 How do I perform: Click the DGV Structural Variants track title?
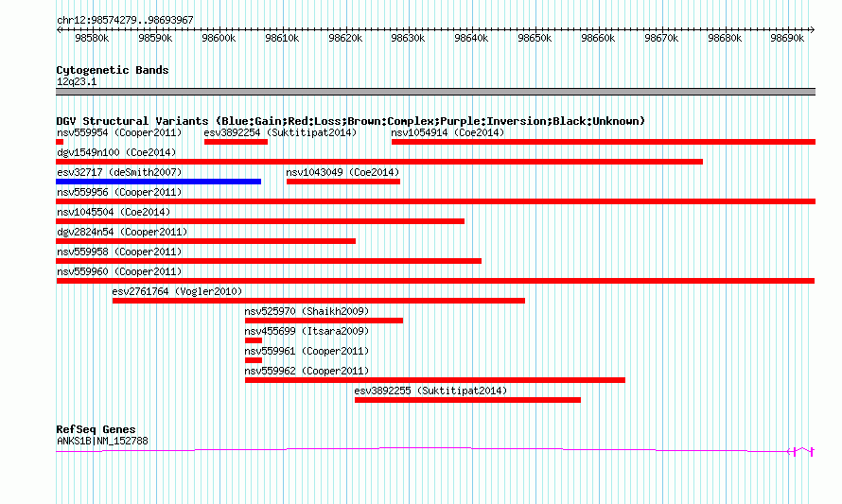click(x=350, y=121)
